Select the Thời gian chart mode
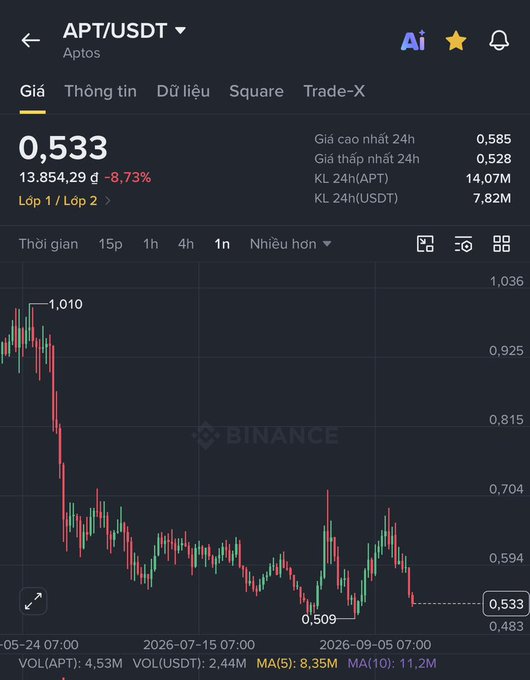The width and height of the screenshot is (530, 680). [x=49, y=244]
